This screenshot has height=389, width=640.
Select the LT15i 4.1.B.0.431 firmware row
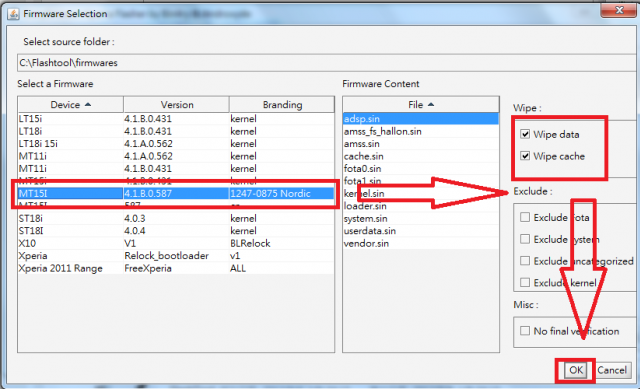pyautogui.click(x=176, y=119)
